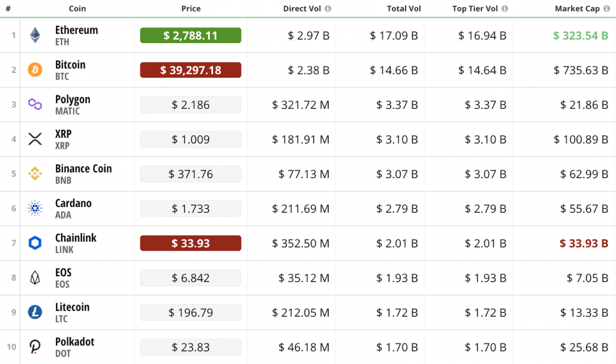The width and height of the screenshot is (616, 364).
Task: Click the purple Polygon logo icon
Action: (x=35, y=104)
